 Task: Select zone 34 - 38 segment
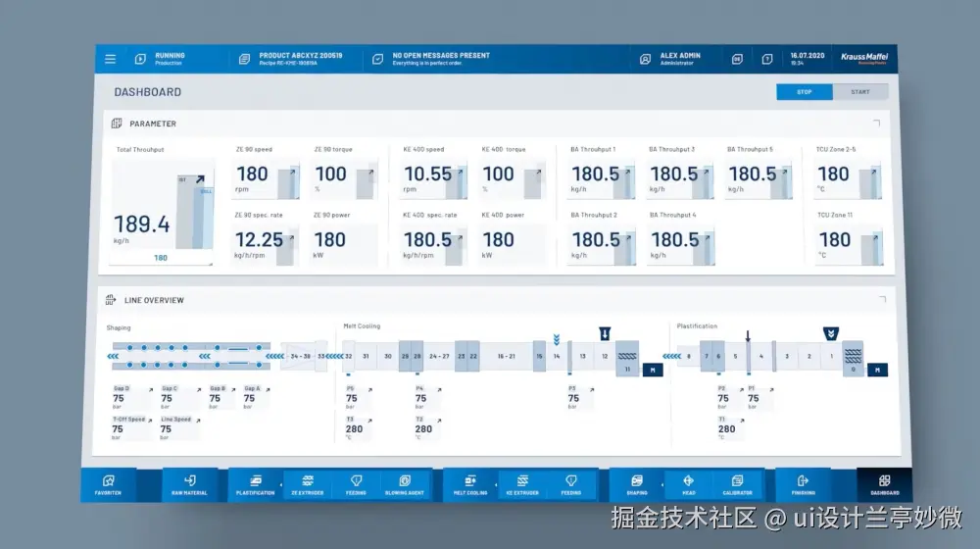[x=301, y=357]
